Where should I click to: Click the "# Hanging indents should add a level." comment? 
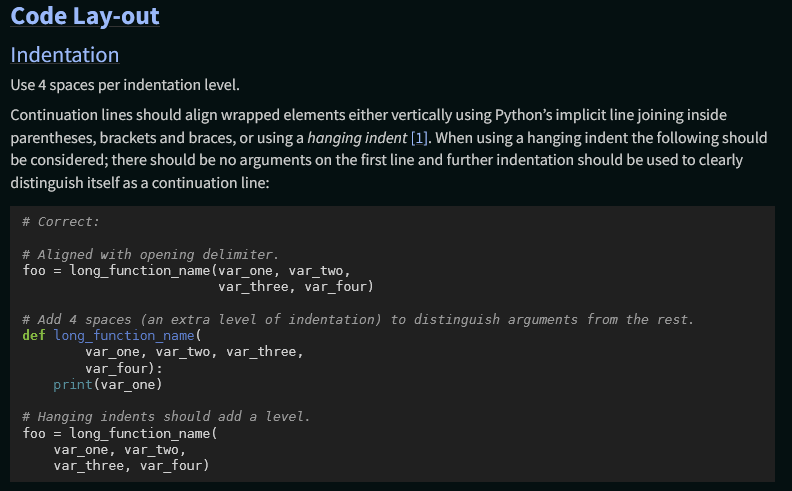point(166,416)
